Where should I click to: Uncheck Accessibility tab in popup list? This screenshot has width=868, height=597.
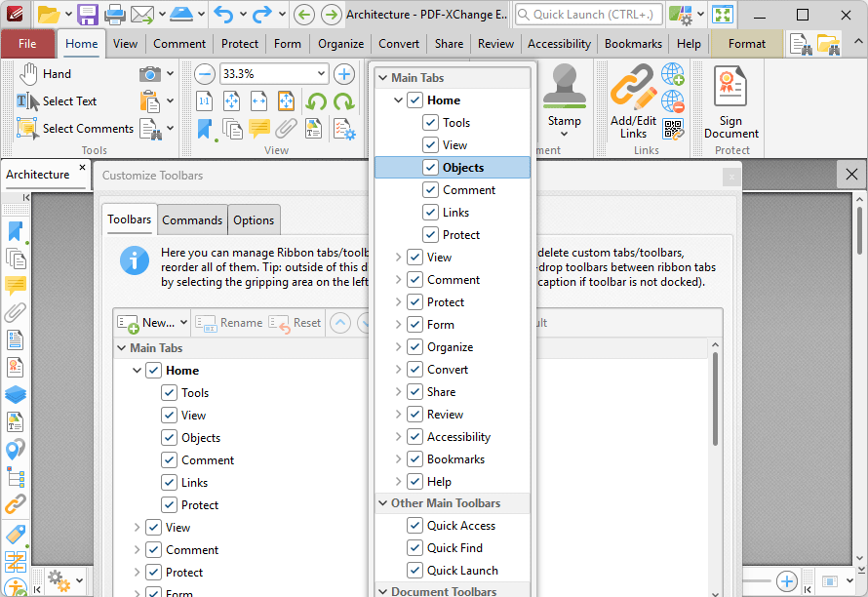(x=414, y=436)
